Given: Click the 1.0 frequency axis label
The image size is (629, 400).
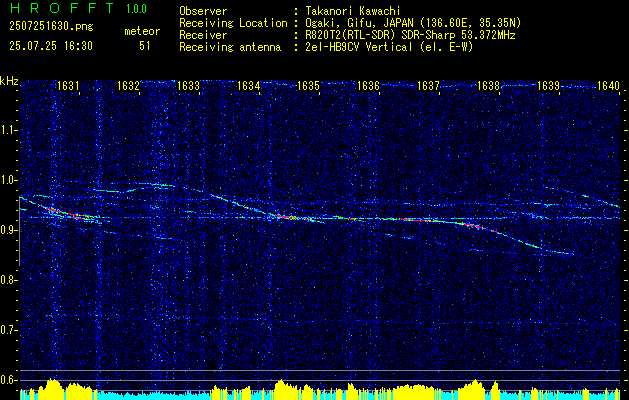Looking at the screenshot, I should coord(9,181).
